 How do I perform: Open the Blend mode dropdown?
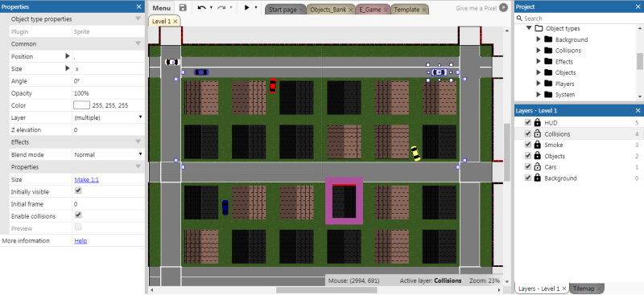109,154
